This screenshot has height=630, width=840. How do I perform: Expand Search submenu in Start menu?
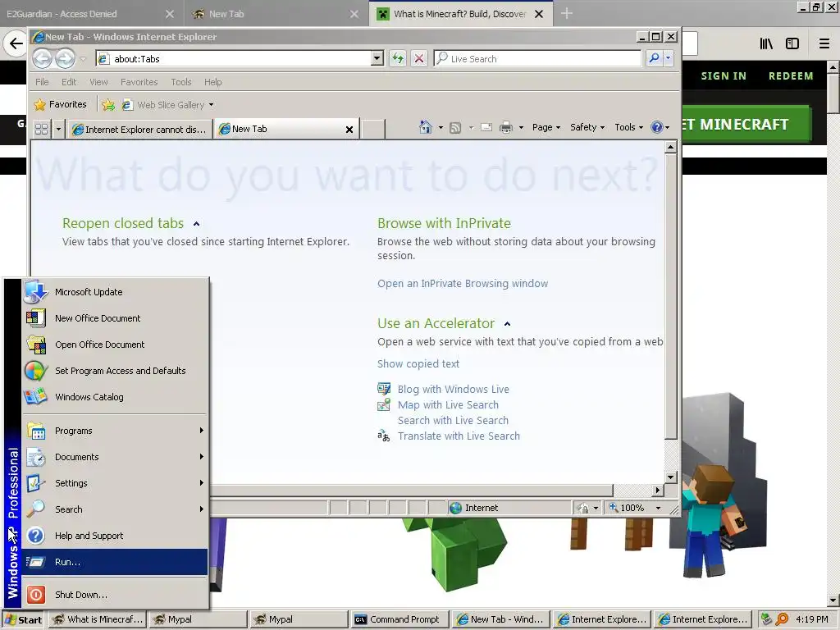click(x=115, y=509)
